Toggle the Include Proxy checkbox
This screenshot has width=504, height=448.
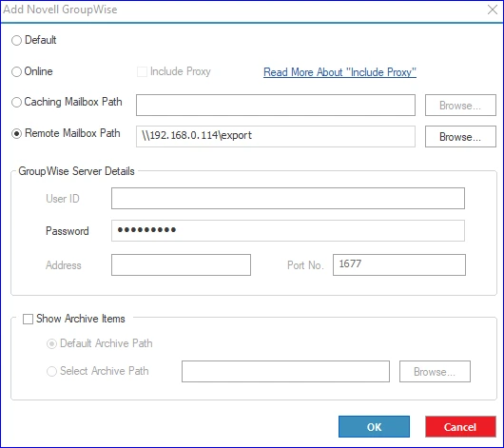coord(142,71)
